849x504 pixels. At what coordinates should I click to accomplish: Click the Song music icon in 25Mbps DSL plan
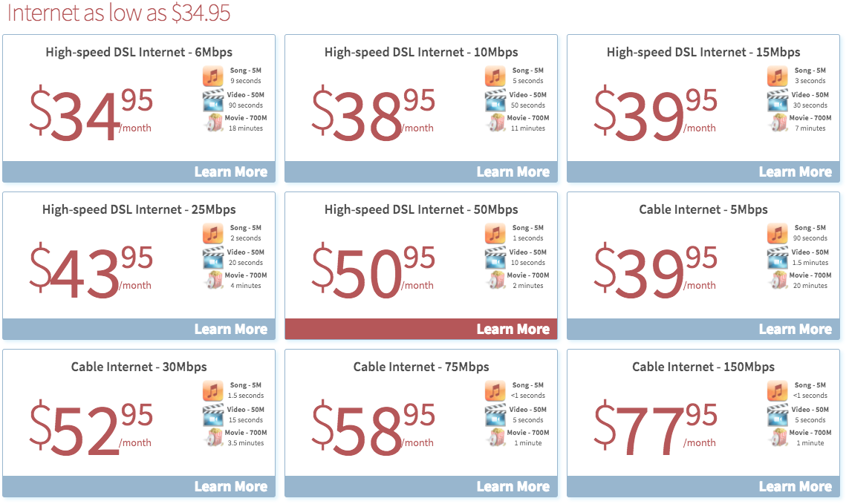pos(213,234)
